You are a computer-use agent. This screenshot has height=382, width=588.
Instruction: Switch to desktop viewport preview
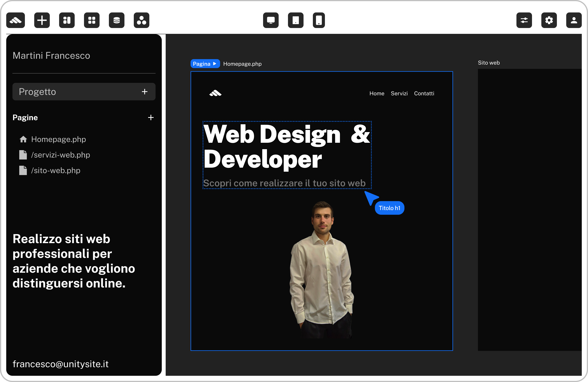pos(271,20)
